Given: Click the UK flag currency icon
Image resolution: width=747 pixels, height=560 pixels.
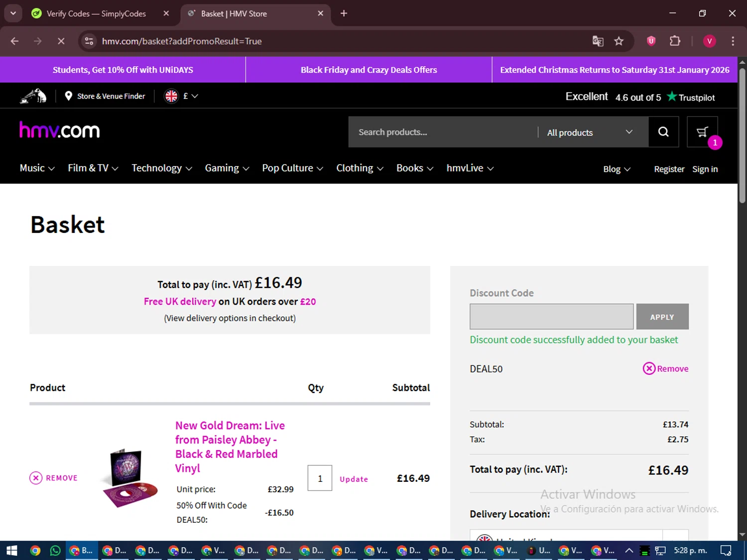Looking at the screenshot, I should click(171, 96).
